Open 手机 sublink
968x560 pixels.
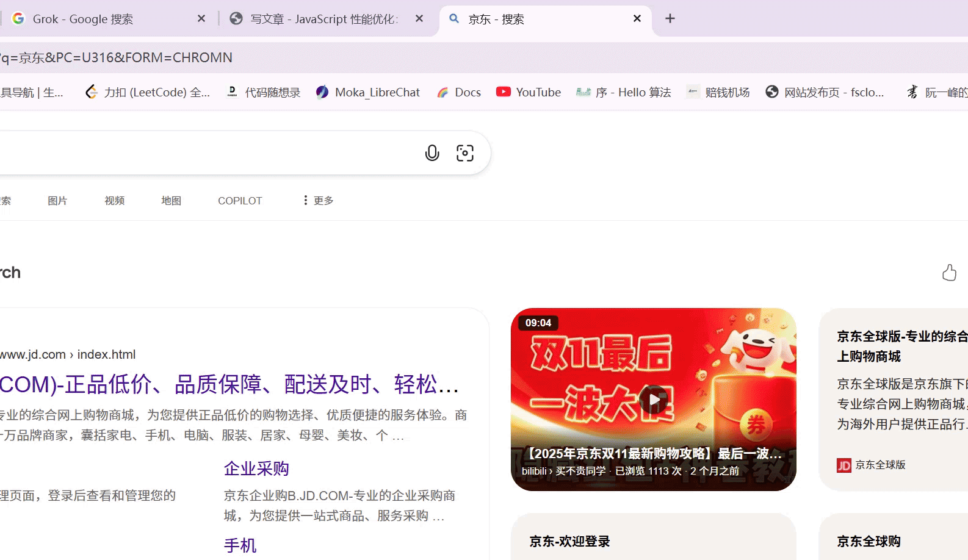tap(240, 545)
